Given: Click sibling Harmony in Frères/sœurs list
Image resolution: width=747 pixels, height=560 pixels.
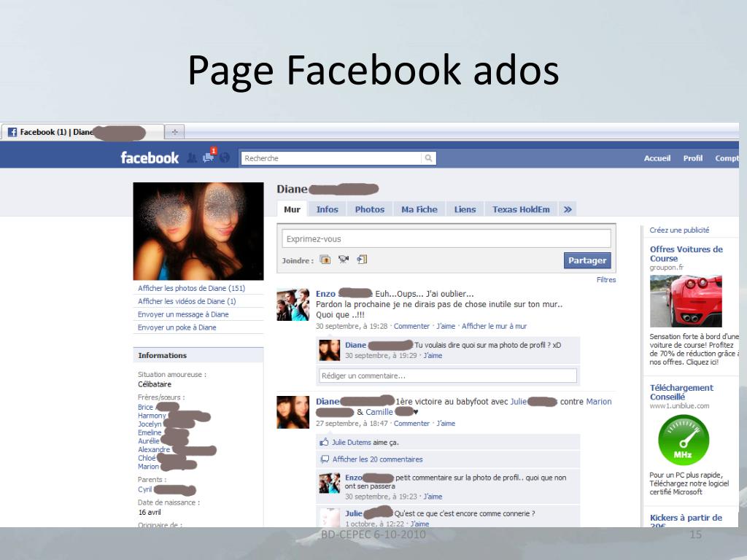Looking at the screenshot, I should [x=152, y=415].
